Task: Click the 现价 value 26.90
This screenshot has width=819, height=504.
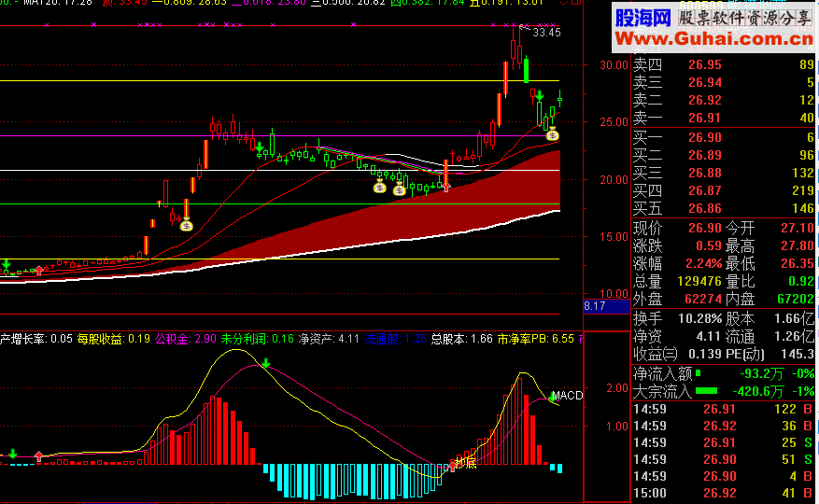Action: point(705,229)
